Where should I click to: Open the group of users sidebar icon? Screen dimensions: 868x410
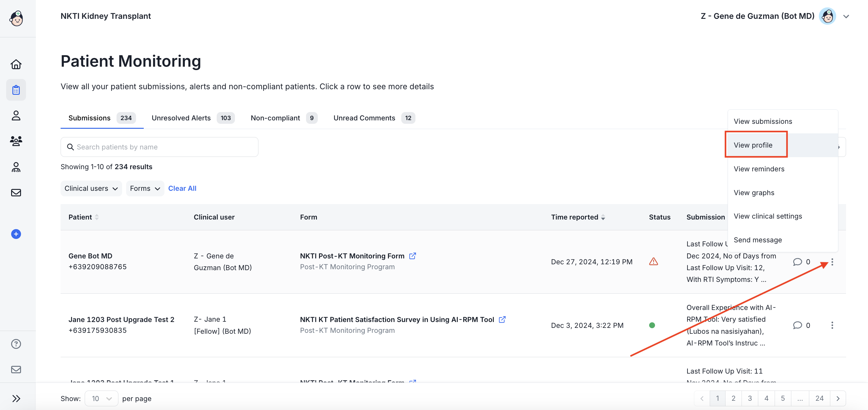(x=16, y=141)
